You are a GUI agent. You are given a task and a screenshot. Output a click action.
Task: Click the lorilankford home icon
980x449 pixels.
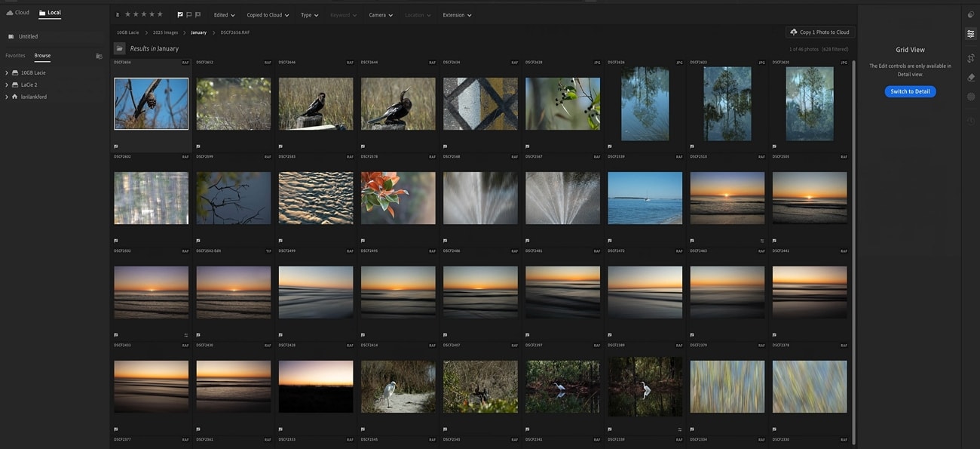tap(14, 97)
